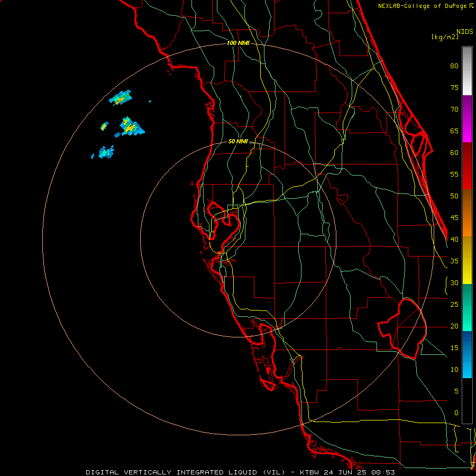Click the northernmost radar echo over the Gulf
Image resolution: width=476 pixels, height=476 pixels.
(x=121, y=98)
